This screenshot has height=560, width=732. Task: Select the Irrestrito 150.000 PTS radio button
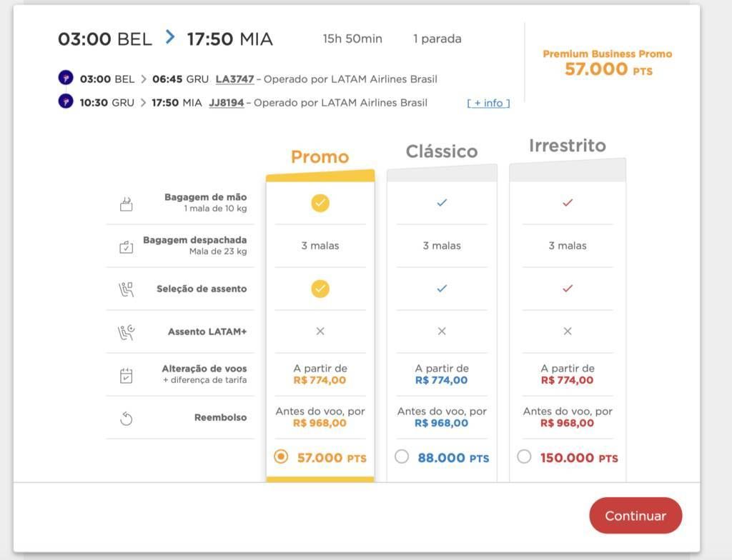pyautogui.click(x=524, y=456)
